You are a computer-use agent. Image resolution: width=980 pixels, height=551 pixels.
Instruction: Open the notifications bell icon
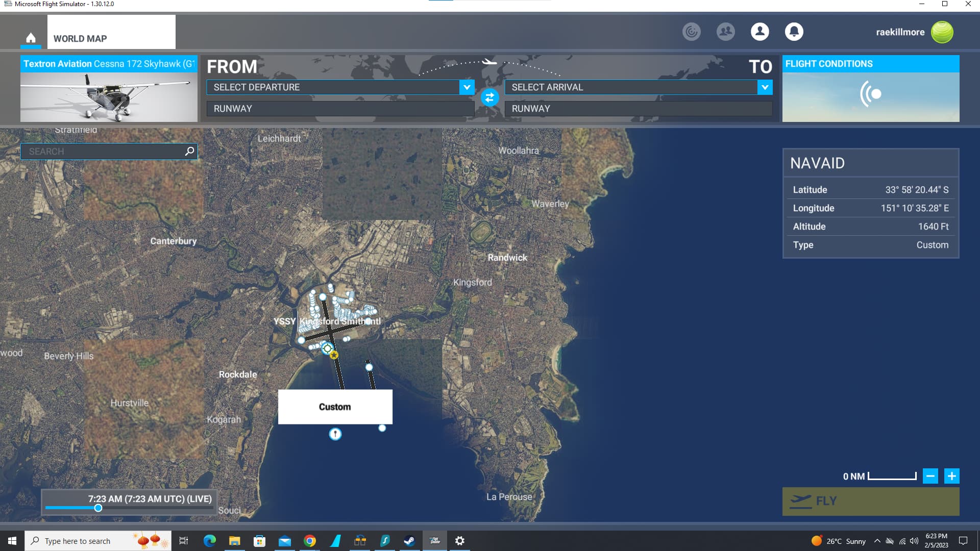point(794,32)
